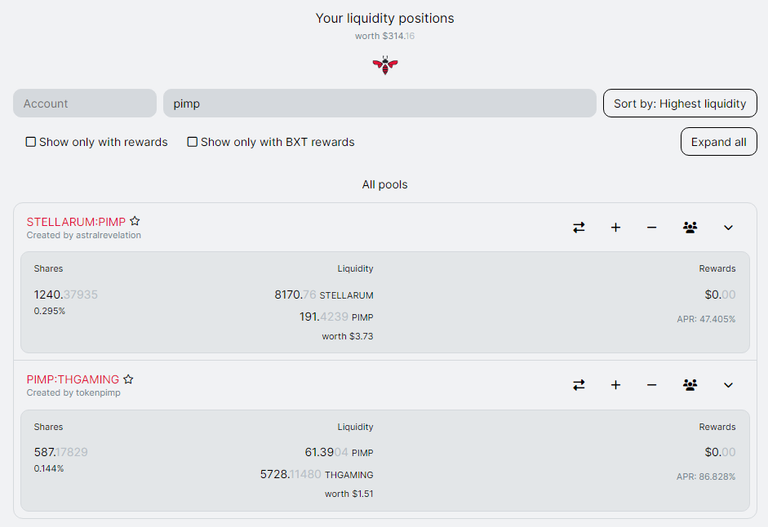Favorite the STELLARUM:PIMP pool star
The image size is (768, 527).
point(135,221)
